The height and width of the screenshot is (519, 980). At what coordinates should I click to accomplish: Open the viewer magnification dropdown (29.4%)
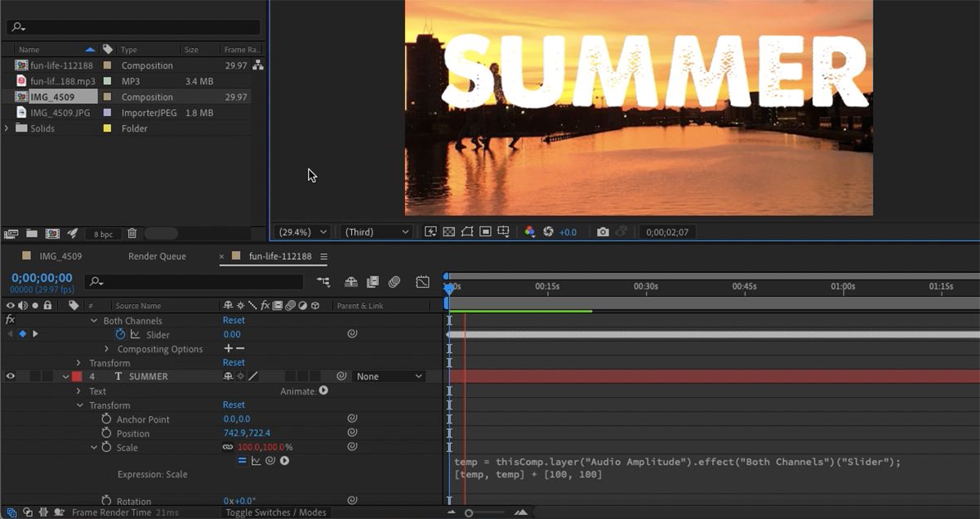[303, 232]
